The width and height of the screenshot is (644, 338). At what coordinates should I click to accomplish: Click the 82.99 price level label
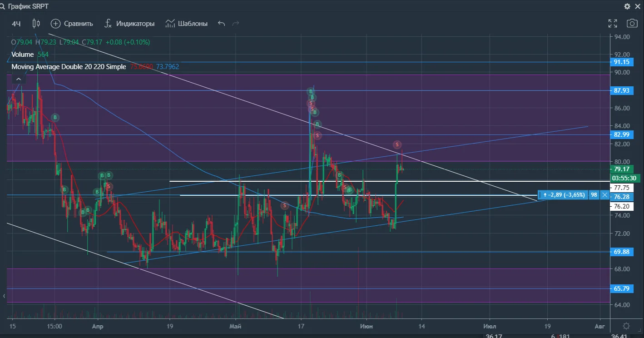(x=621, y=134)
